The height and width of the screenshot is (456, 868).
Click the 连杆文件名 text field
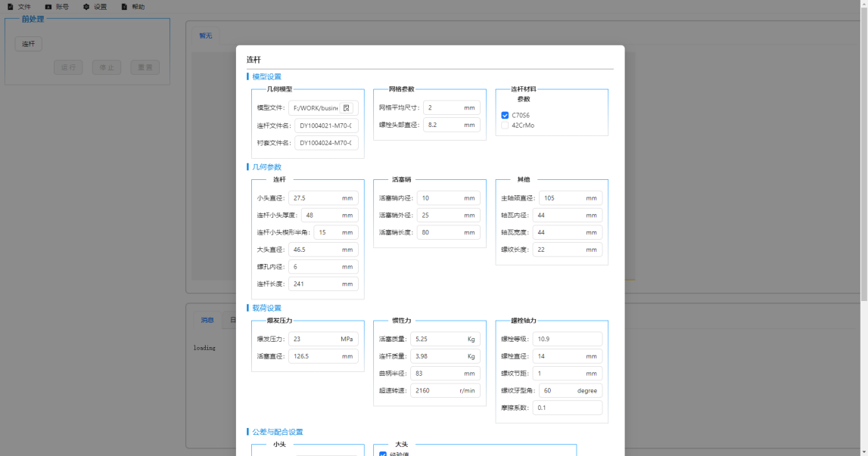(325, 126)
